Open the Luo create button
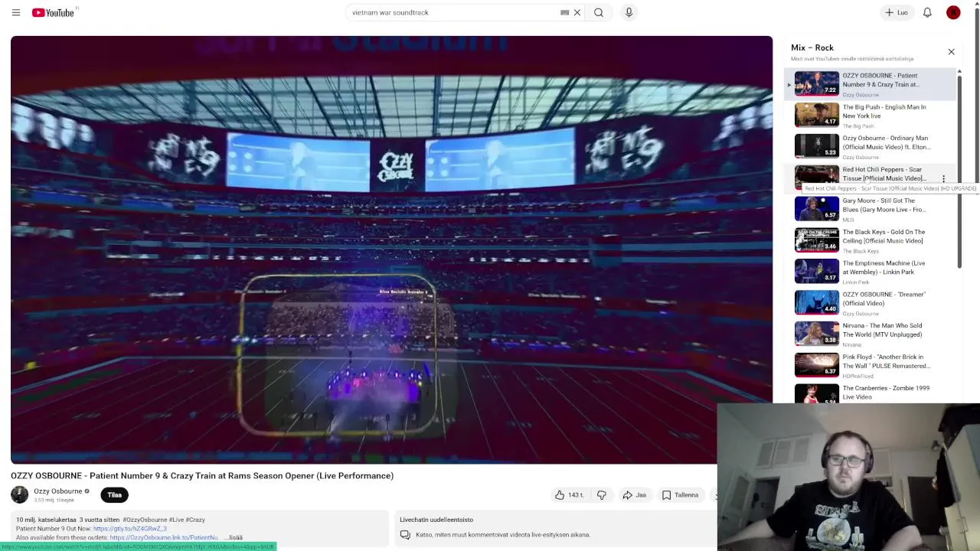This screenshot has height=551, width=980. point(896,12)
